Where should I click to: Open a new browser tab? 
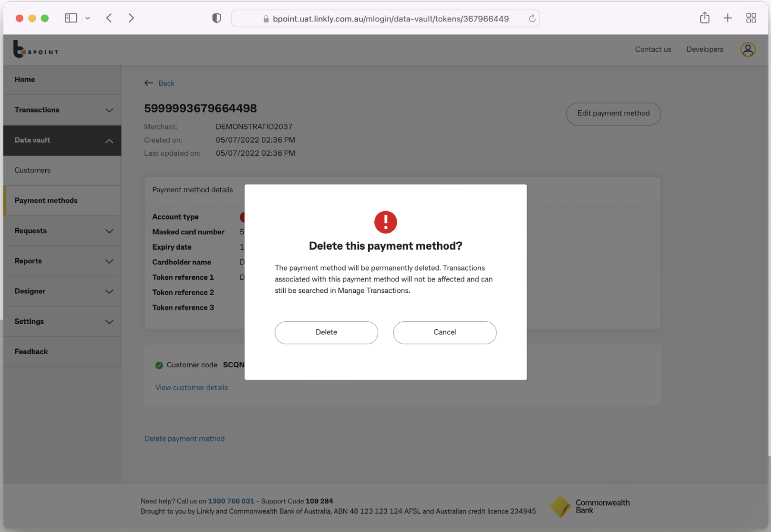coord(727,18)
